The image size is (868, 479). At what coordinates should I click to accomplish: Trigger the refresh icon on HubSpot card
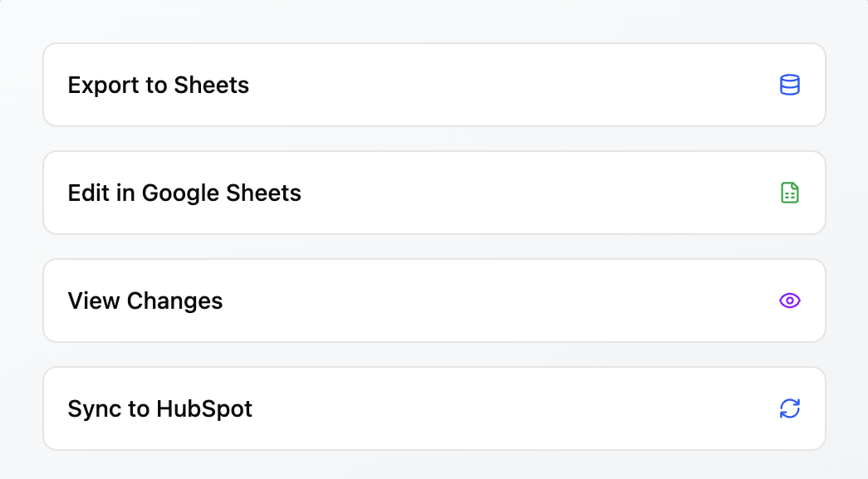tap(789, 408)
